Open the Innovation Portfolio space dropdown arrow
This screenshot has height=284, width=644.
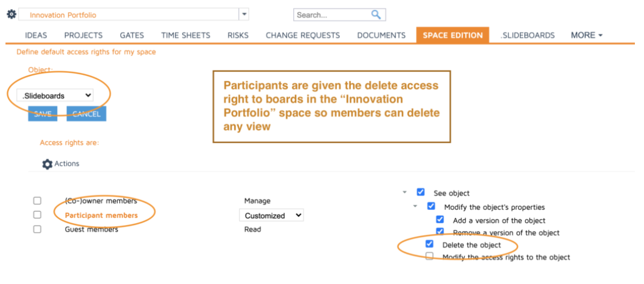pyautogui.click(x=244, y=14)
